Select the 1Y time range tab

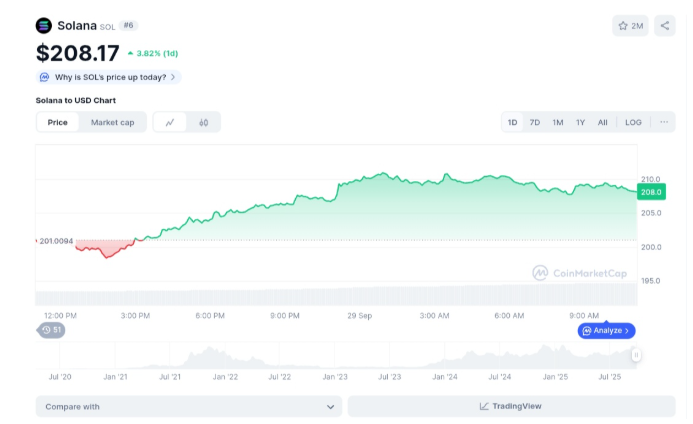pyautogui.click(x=580, y=122)
